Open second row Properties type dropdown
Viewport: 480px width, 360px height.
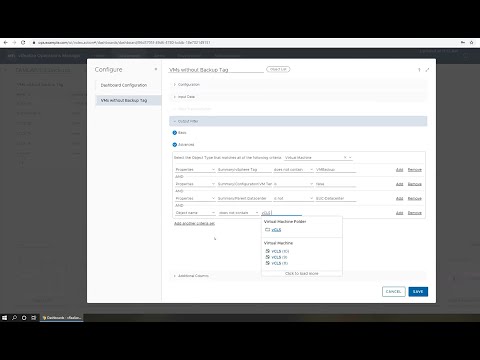click(x=195, y=184)
